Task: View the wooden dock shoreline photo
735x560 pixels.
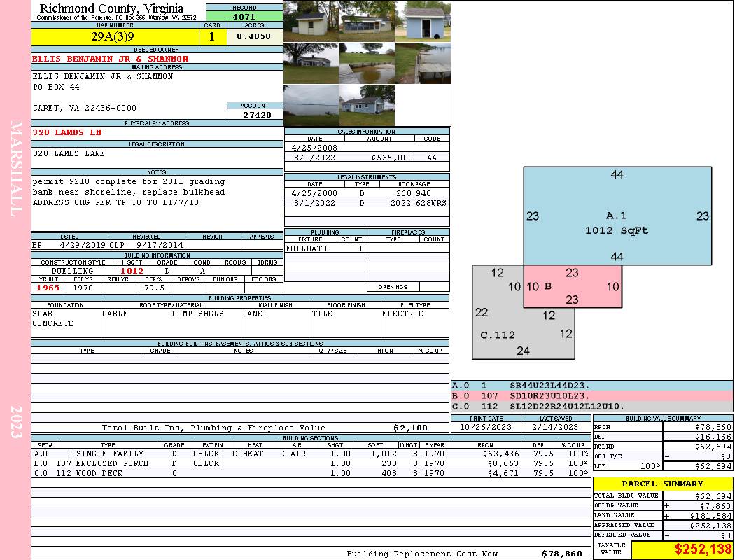Action: click(423, 63)
